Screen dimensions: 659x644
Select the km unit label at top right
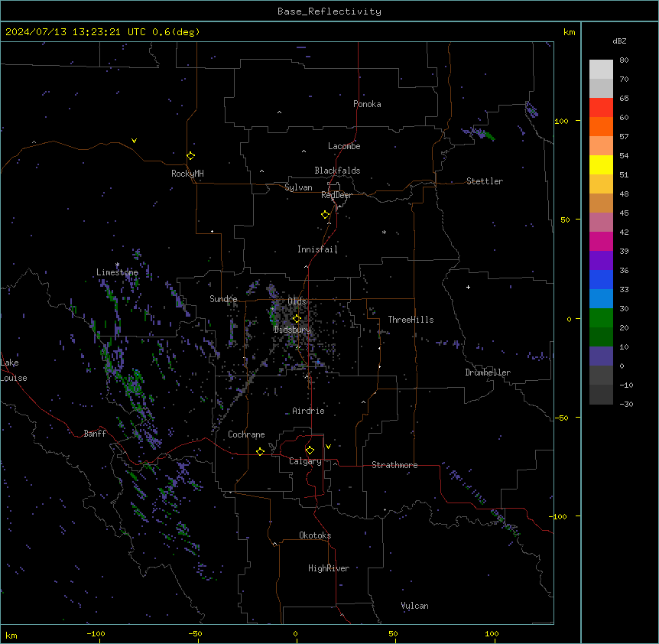pyautogui.click(x=569, y=32)
